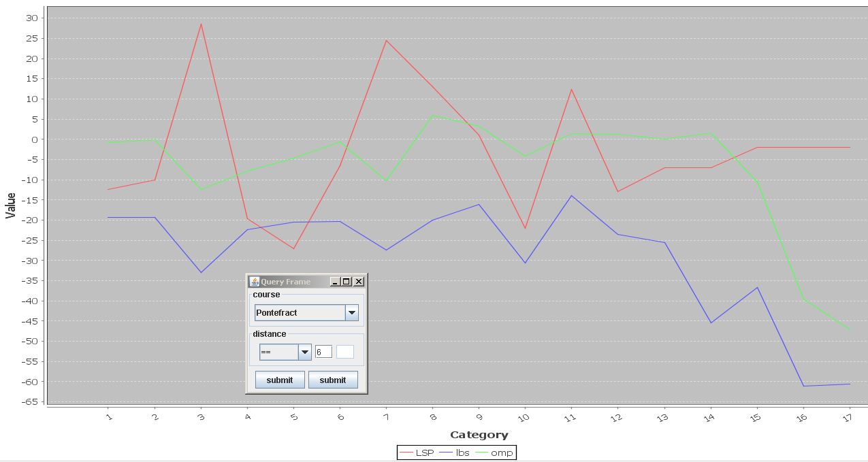Click the distance group label
This screenshot has width=868, height=462.
(270, 334)
